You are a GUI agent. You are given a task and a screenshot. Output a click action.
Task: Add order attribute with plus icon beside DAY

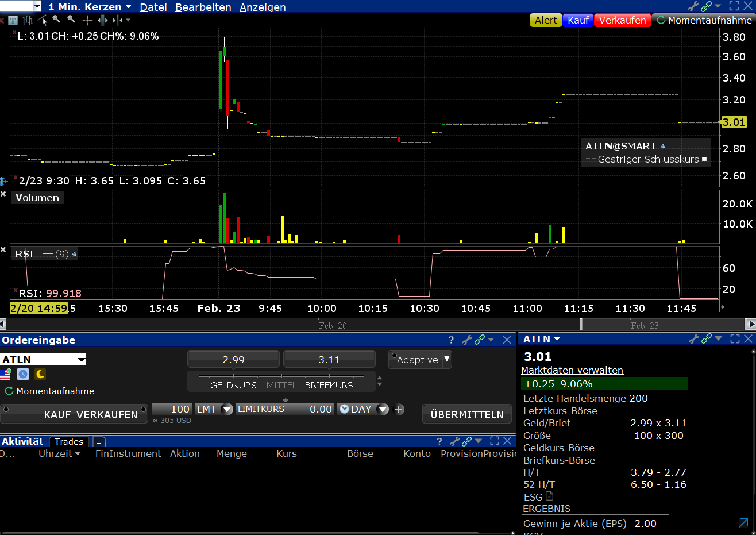[x=399, y=409]
